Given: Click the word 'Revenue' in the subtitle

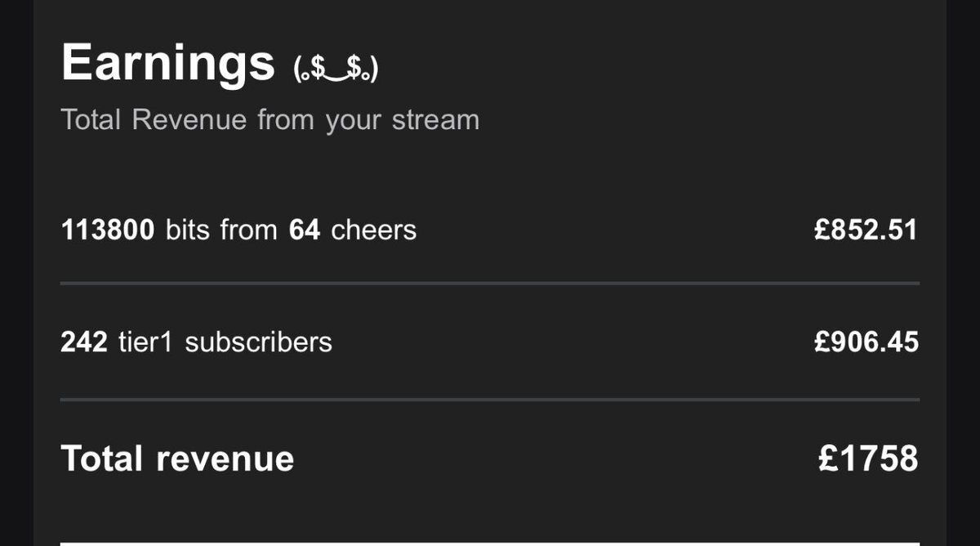Looking at the screenshot, I should (x=189, y=120).
